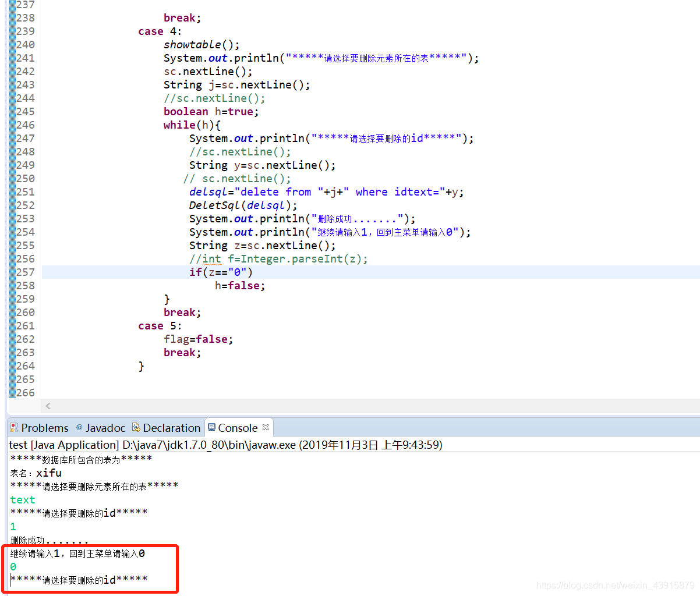
Task: Click the 'boolean h=true;' declaration
Action: tap(211, 112)
